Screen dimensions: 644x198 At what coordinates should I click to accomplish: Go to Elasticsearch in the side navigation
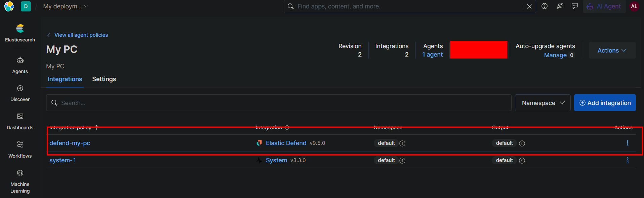tap(20, 33)
